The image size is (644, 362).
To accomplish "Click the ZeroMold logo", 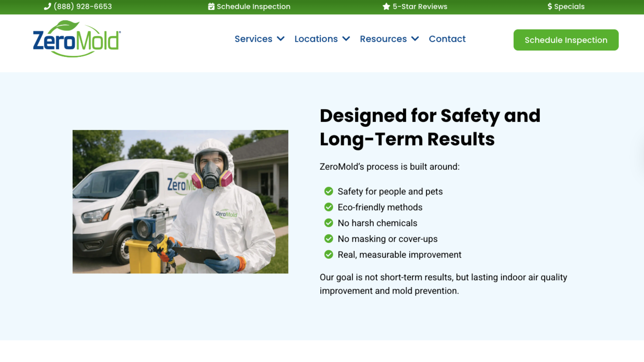I will click(x=77, y=39).
